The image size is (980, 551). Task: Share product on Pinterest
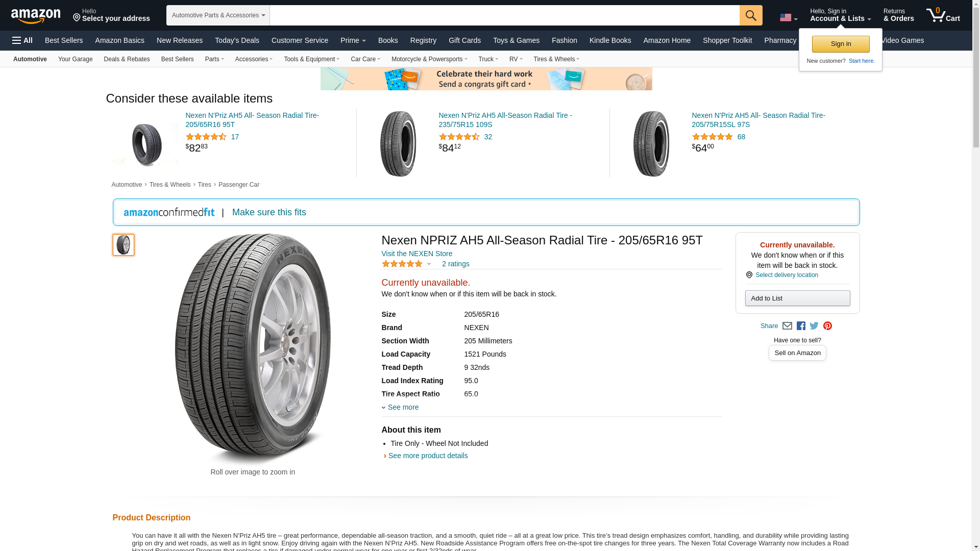click(827, 326)
